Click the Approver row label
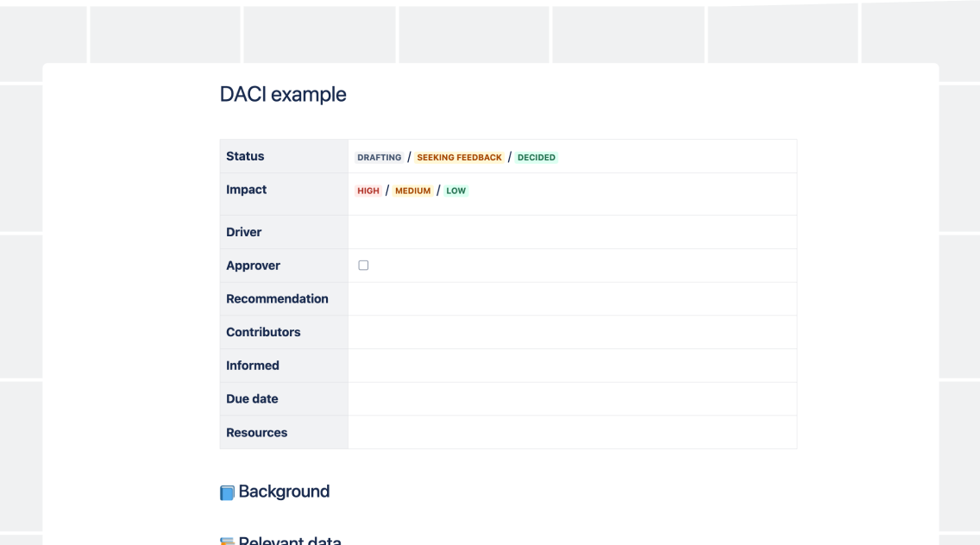Image resolution: width=980 pixels, height=545 pixels. pyautogui.click(x=253, y=266)
